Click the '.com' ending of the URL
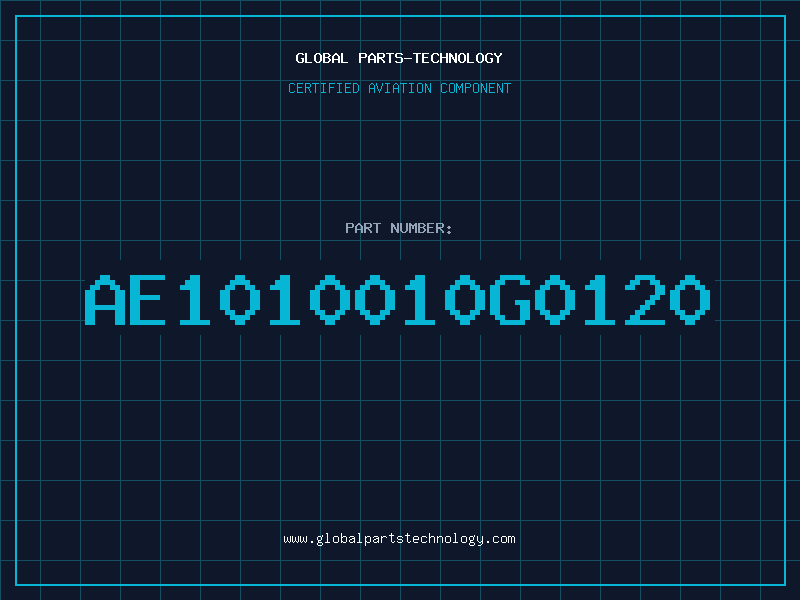 tap(499, 539)
